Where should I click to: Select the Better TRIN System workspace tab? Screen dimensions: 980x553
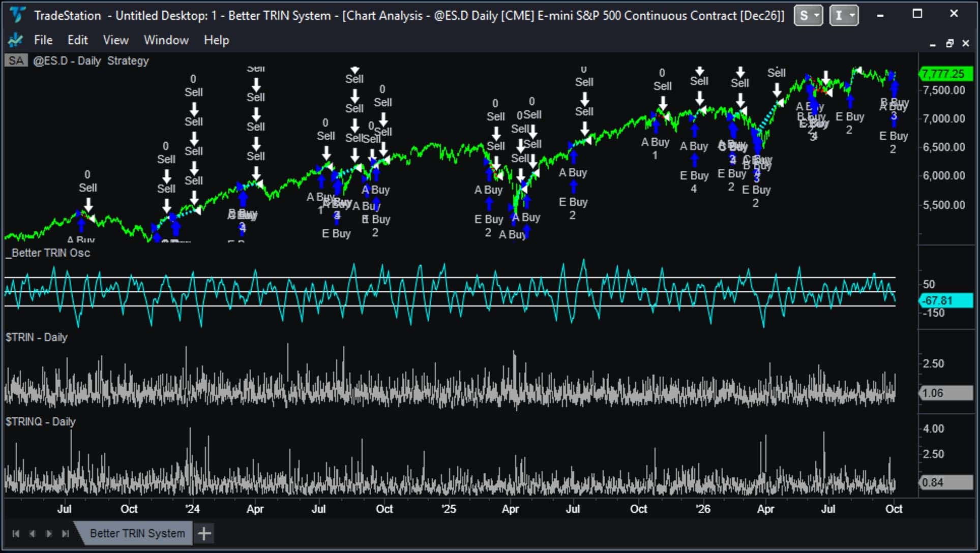(x=137, y=533)
